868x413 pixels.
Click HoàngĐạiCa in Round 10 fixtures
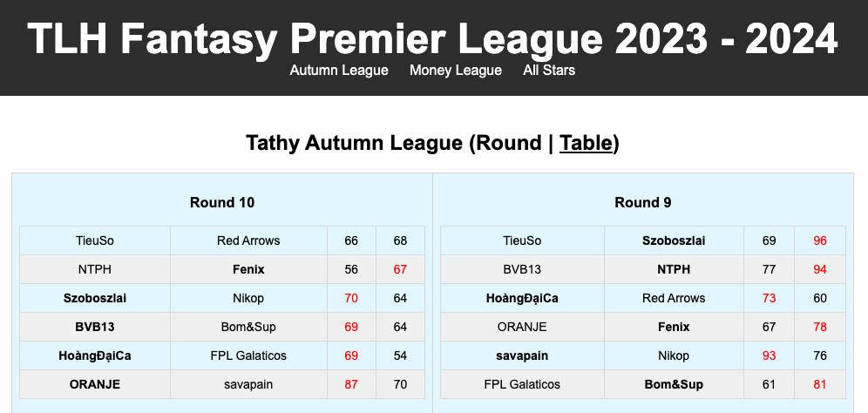pos(95,355)
